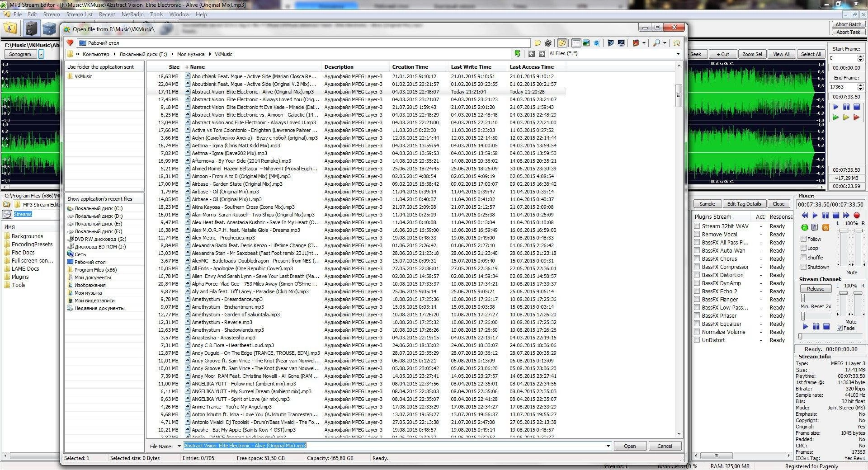Expand the Компьютер breadcrumb arrow

coord(114,54)
